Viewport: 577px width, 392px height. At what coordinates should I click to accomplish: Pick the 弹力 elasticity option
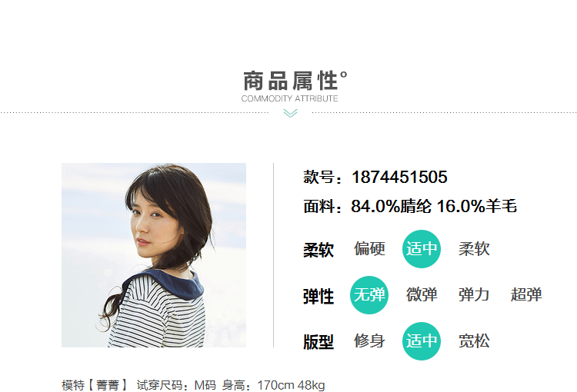tap(474, 295)
